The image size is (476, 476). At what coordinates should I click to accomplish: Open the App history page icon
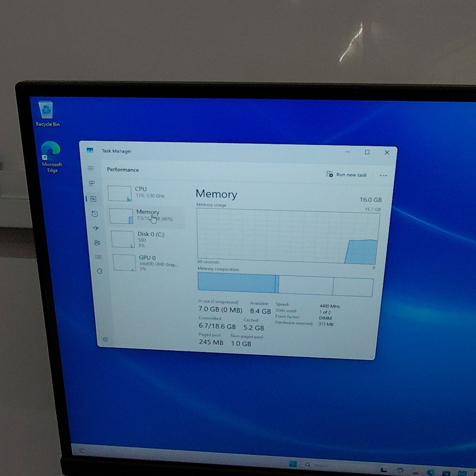(x=95, y=214)
